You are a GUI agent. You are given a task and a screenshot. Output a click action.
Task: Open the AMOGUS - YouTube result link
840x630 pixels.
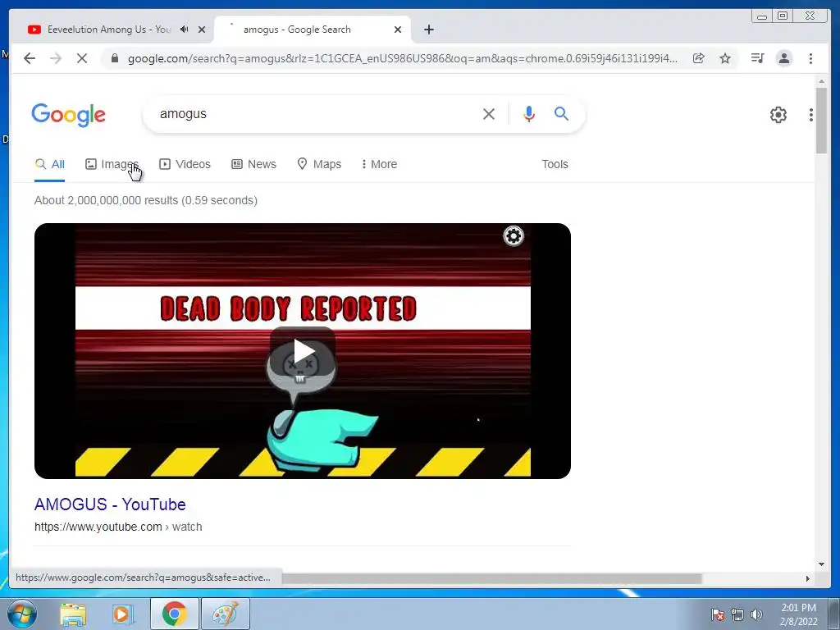(110, 504)
